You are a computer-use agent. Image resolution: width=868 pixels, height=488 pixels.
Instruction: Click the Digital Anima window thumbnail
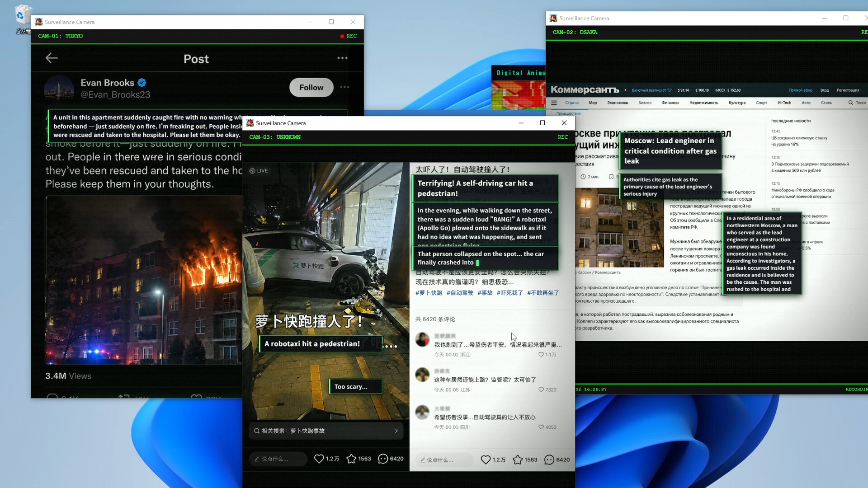(519, 88)
